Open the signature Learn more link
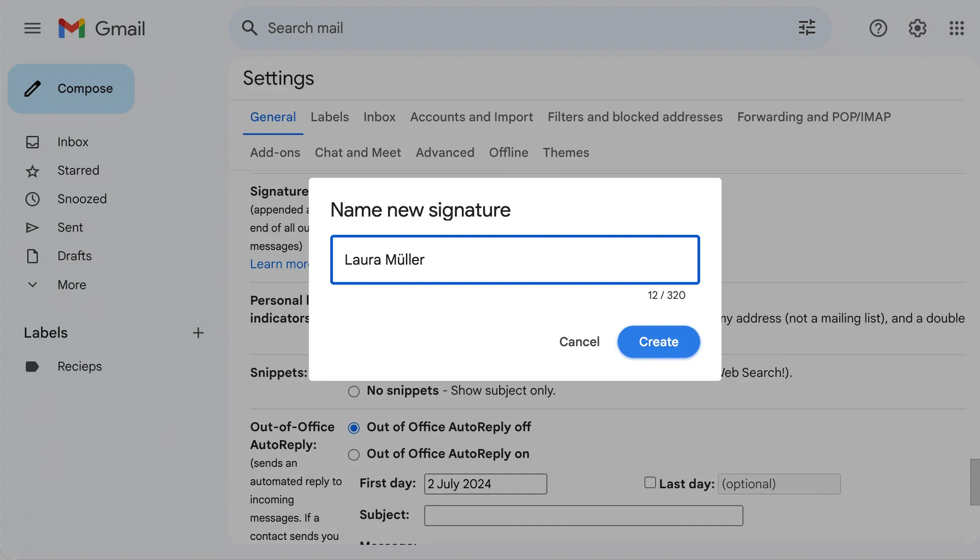980x560 pixels. tap(279, 264)
